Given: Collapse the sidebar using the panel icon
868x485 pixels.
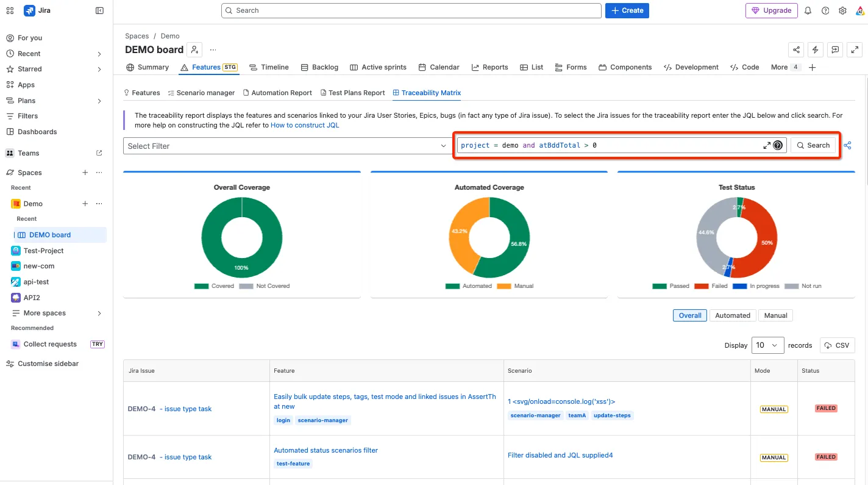Looking at the screenshot, I should (100, 10).
